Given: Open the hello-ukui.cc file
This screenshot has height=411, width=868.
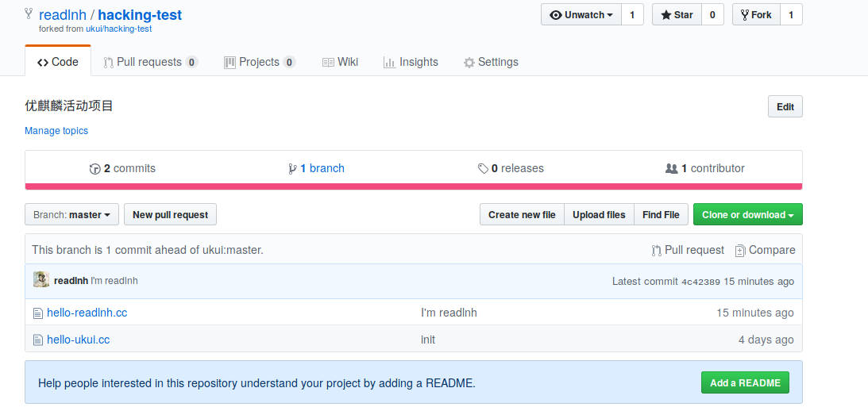Looking at the screenshot, I should click(78, 339).
